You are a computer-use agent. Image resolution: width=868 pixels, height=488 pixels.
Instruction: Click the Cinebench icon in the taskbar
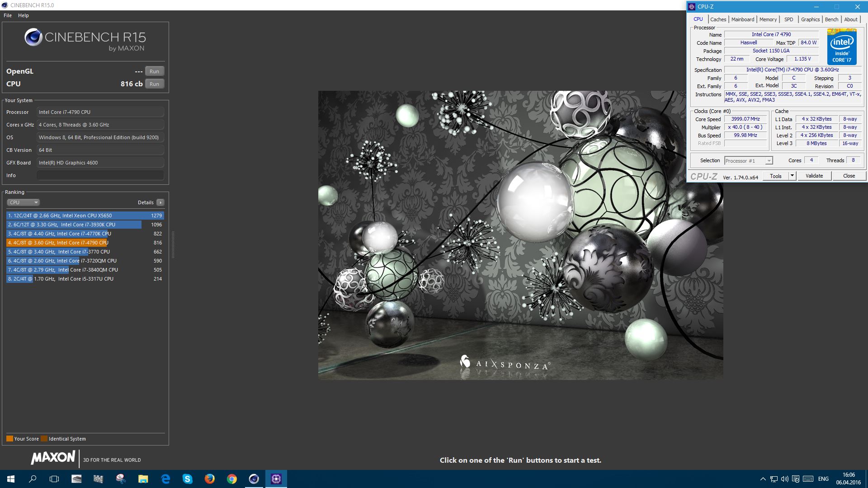pyautogui.click(x=254, y=479)
